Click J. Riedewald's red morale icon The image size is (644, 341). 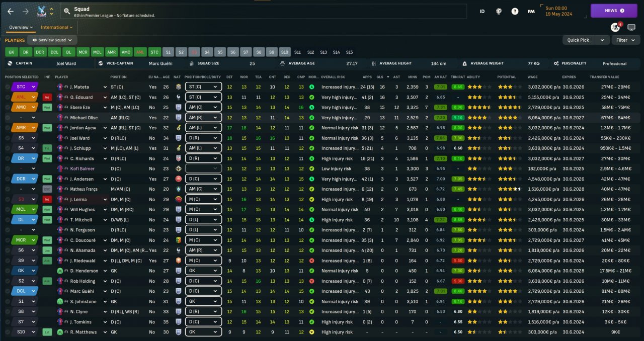pos(312,261)
